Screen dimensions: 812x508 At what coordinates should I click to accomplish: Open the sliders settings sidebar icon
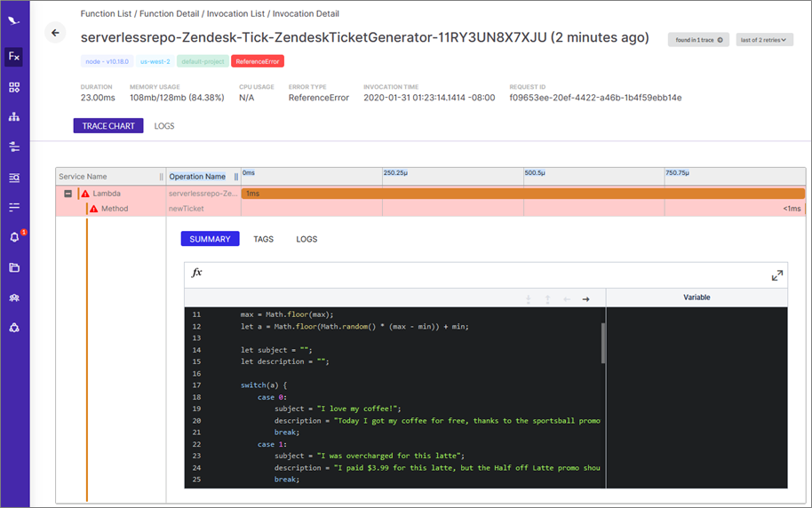14,147
